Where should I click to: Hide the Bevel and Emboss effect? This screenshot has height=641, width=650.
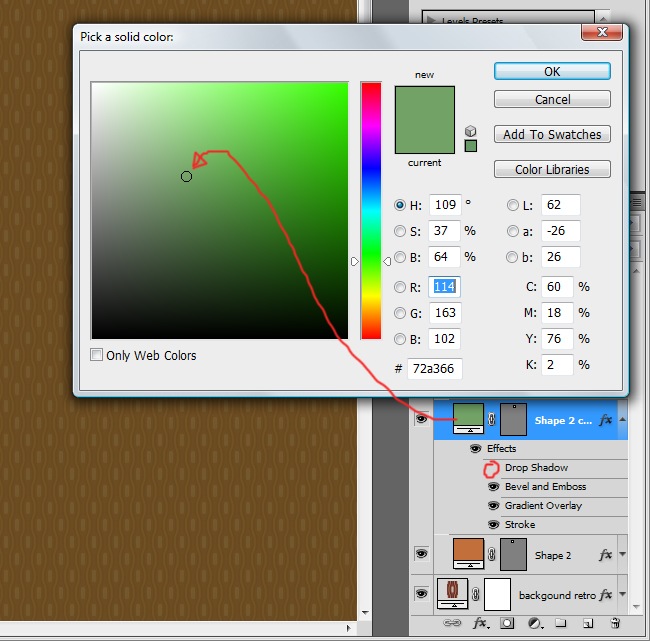pyautogui.click(x=493, y=486)
